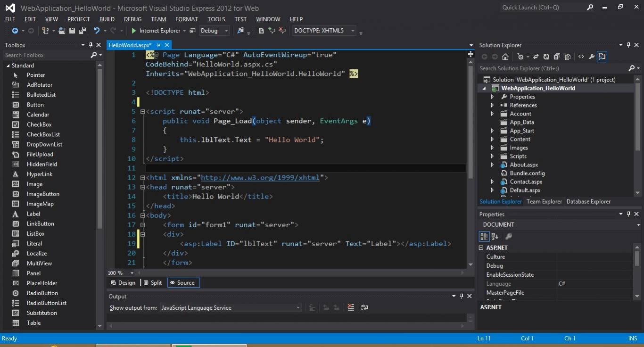644x347 pixels.
Task: Click the Undo arrow icon
Action: (x=97, y=31)
